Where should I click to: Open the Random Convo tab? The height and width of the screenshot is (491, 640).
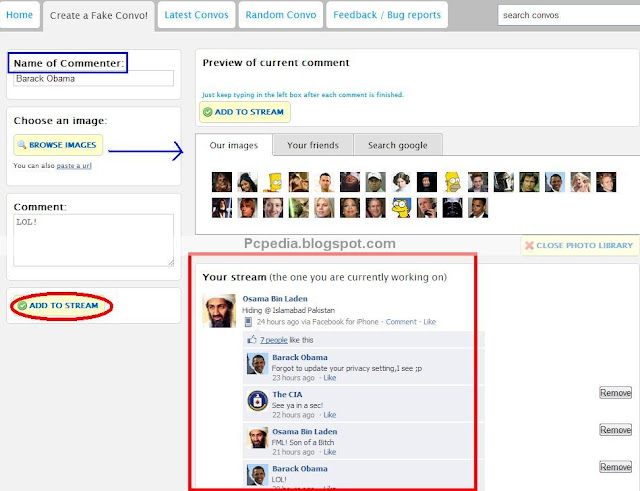tap(281, 15)
